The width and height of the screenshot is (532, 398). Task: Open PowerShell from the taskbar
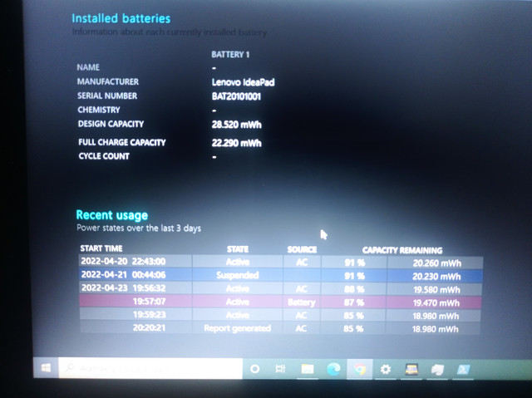click(463, 370)
